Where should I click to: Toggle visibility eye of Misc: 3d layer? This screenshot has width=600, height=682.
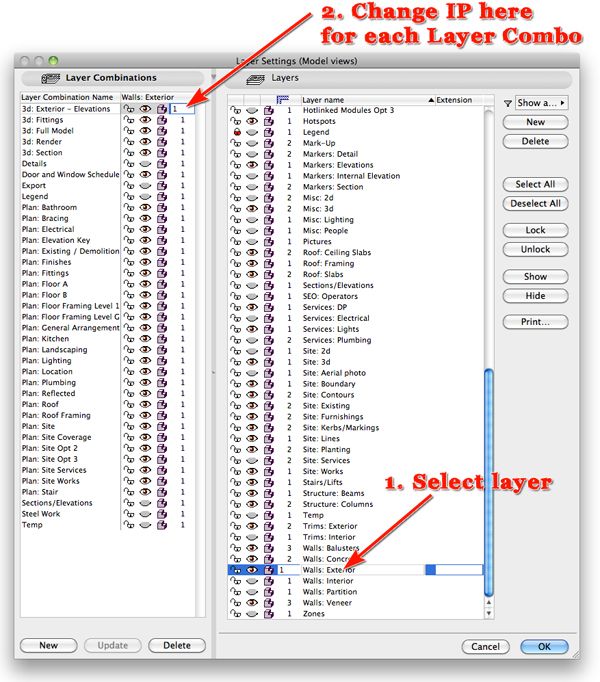click(252, 209)
